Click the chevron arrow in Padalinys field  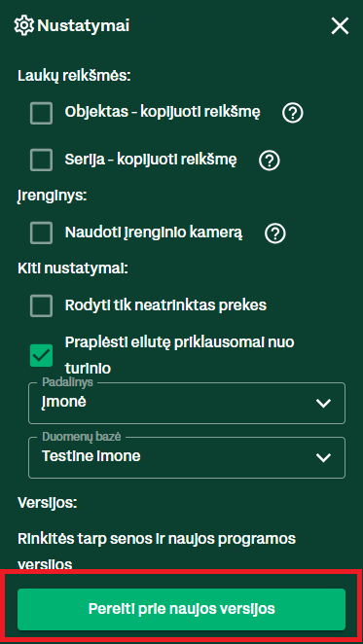point(323,404)
